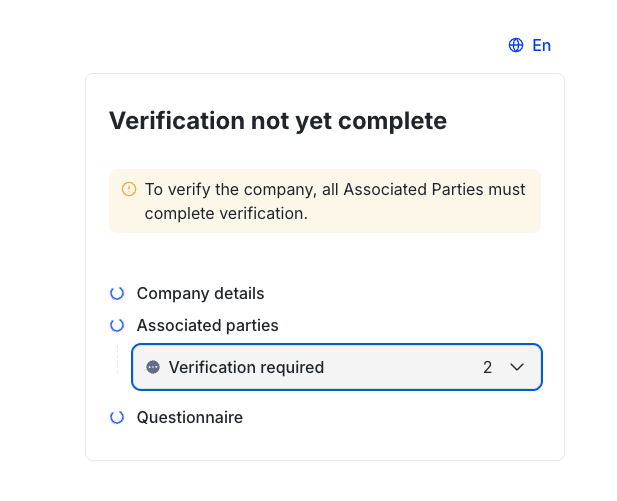Click the Associated parties spinner icon

pos(117,325)
